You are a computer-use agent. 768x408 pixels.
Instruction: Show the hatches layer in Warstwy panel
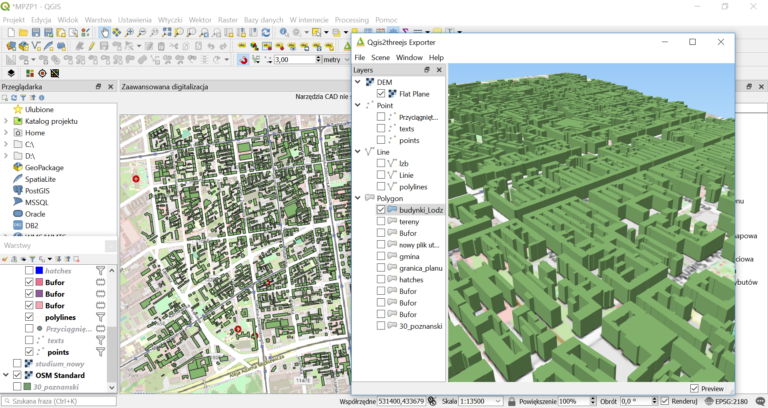pos(29,270)
